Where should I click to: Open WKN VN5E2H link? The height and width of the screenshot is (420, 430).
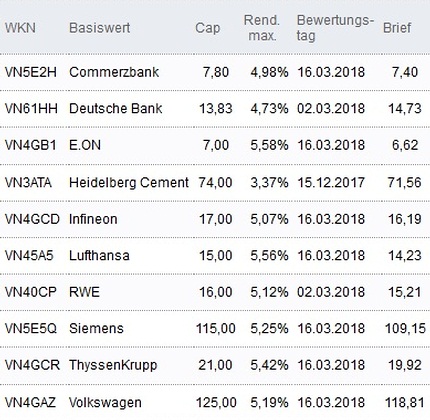coord(31,72)
